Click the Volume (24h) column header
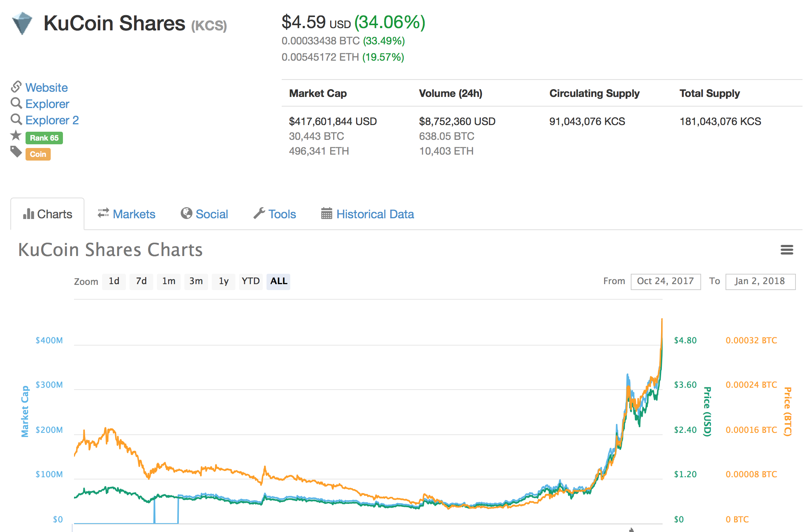 (x=450, y=93)
